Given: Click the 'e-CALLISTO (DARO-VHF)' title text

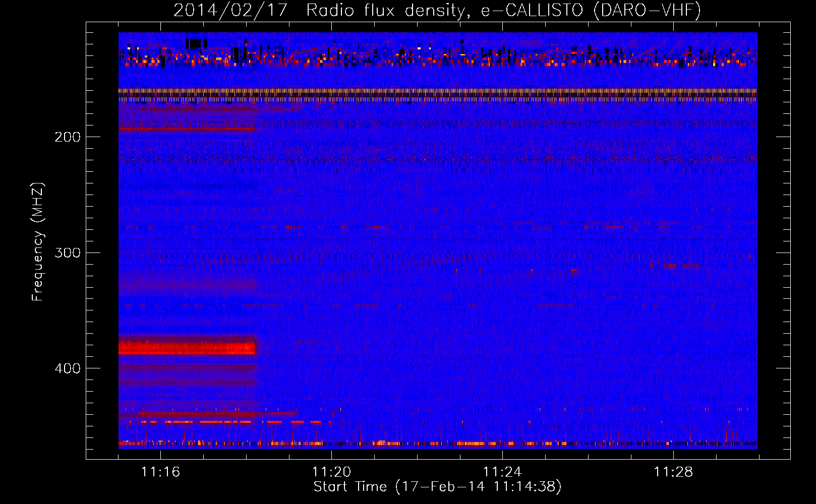Looking at the screenshot, I should [x=591, y=10].
